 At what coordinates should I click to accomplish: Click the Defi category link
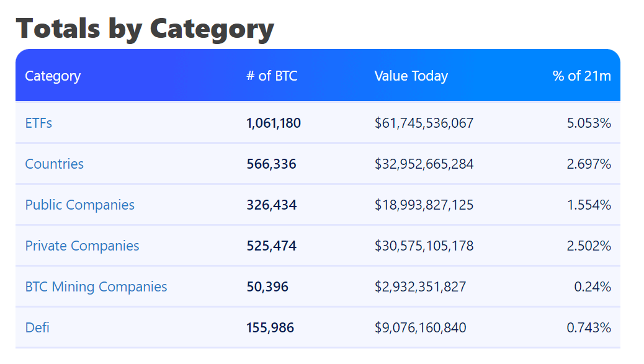click(37, 327)
